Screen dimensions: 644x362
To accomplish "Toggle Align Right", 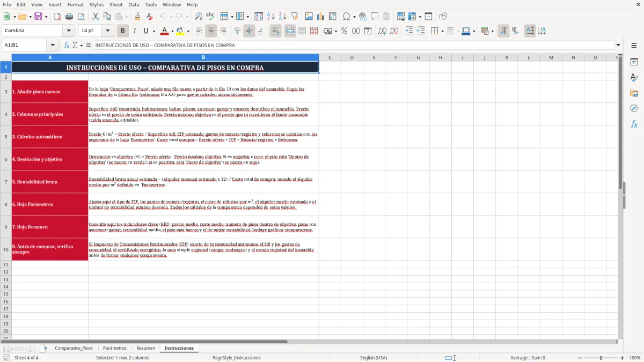I will [x=223, y=31].
